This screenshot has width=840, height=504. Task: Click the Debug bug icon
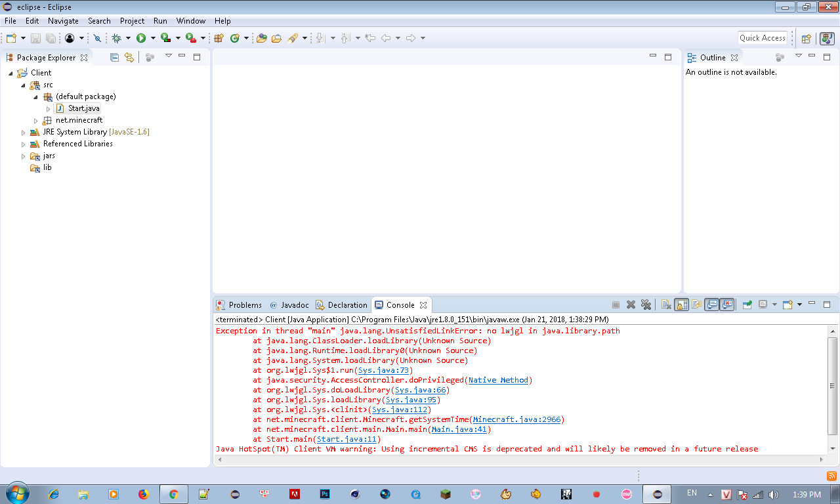coord(116,38)
